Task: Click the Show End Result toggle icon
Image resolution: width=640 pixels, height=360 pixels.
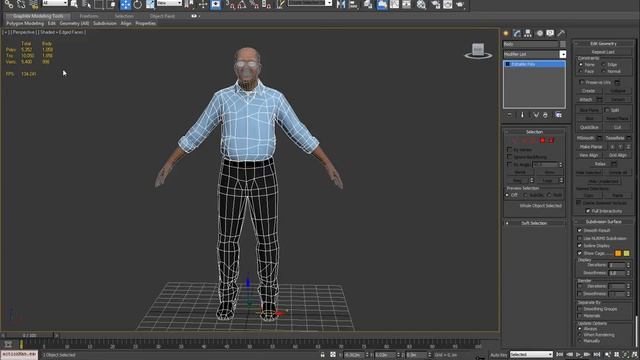Action: pos(522,116)
